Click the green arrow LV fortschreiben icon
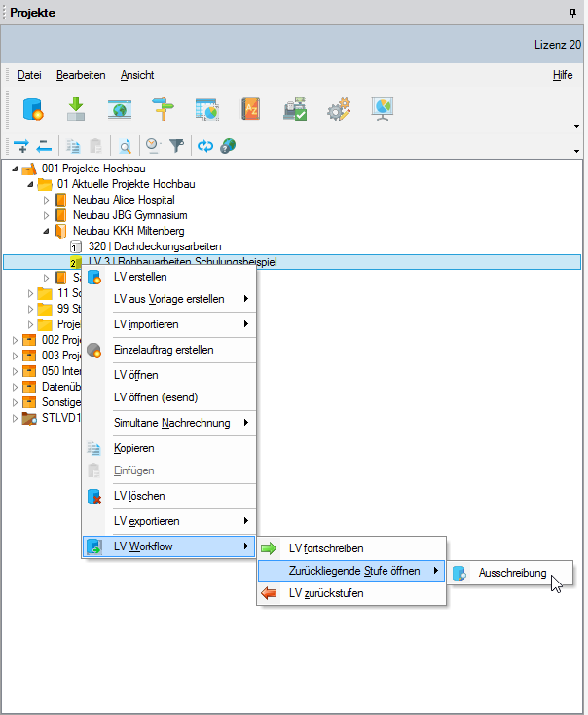 (x=269, y=548)
